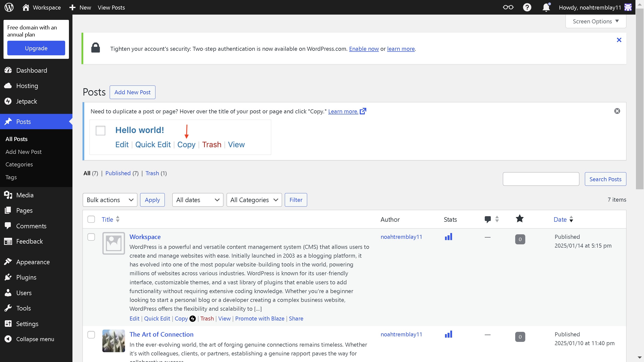Open the Reader glasses icon
This screenshot has height=362, width=644.
tap(508, 7)
